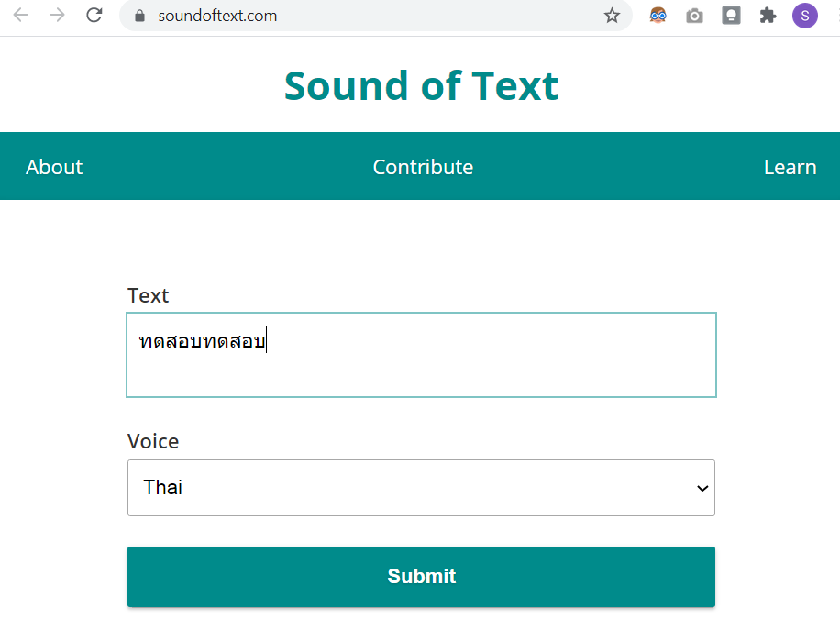Open the glasses-face avatar extension

coord(658,16)
